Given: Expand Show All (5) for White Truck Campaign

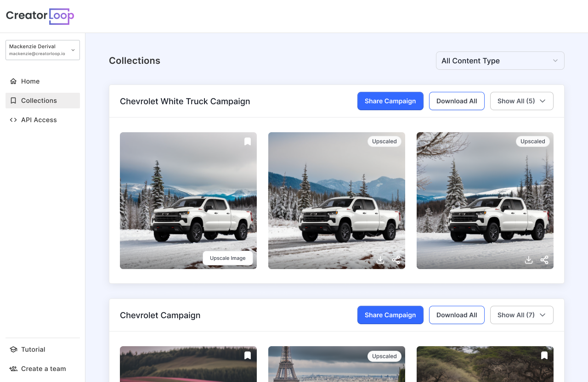Looking at the screenshot, I should [x=521, y=101].
